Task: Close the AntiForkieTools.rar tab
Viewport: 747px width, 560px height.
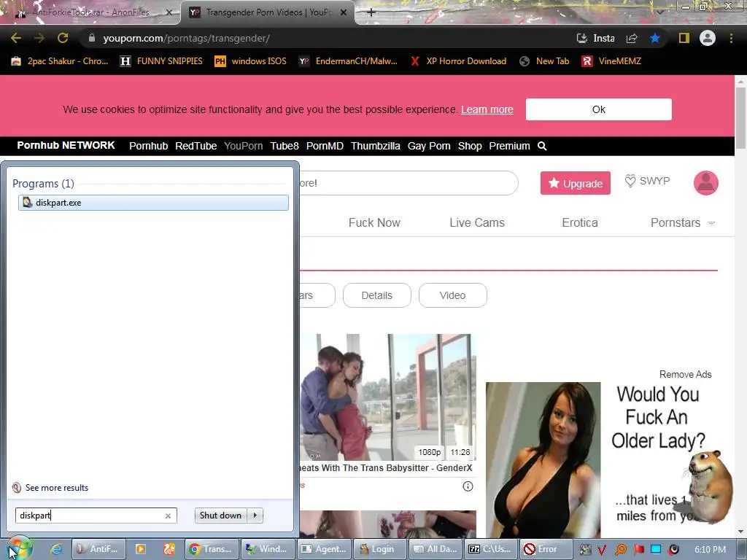Action: click(x=169, y=12)
